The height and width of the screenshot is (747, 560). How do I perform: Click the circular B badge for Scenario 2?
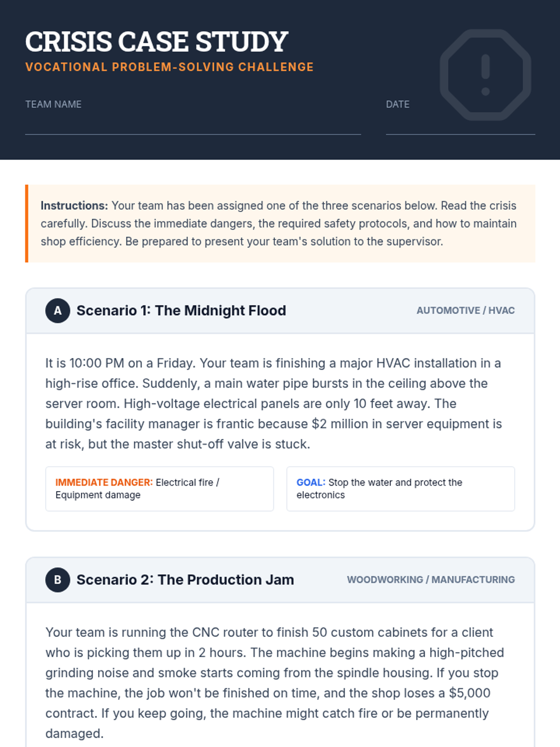(x=58, y=579)
